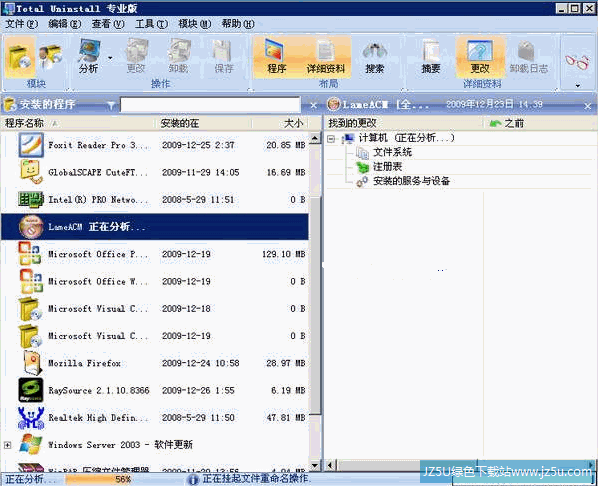Select the Microsoft Visual C 2009-12-19 icon
Image resolution: width=598 pixels, height=486 pixels.
30,336
